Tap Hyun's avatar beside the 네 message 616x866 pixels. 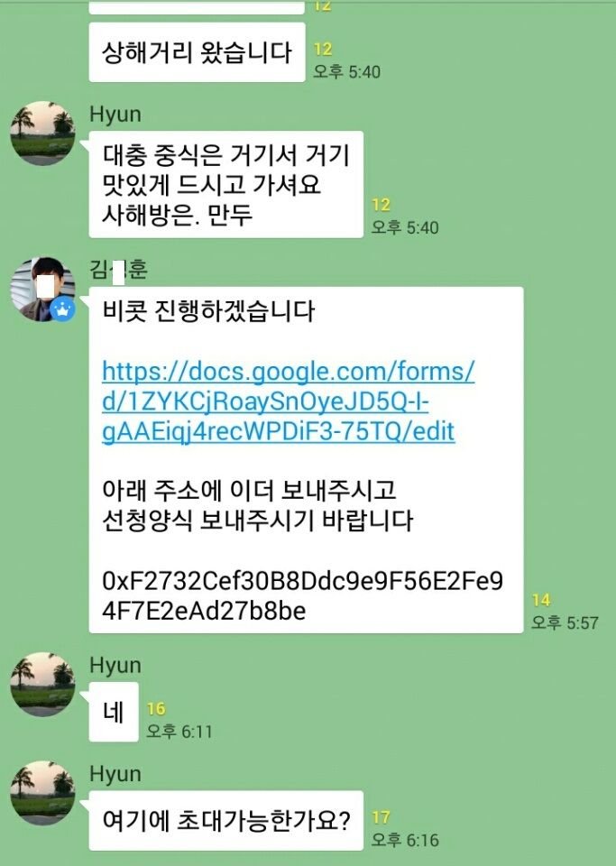43,685
